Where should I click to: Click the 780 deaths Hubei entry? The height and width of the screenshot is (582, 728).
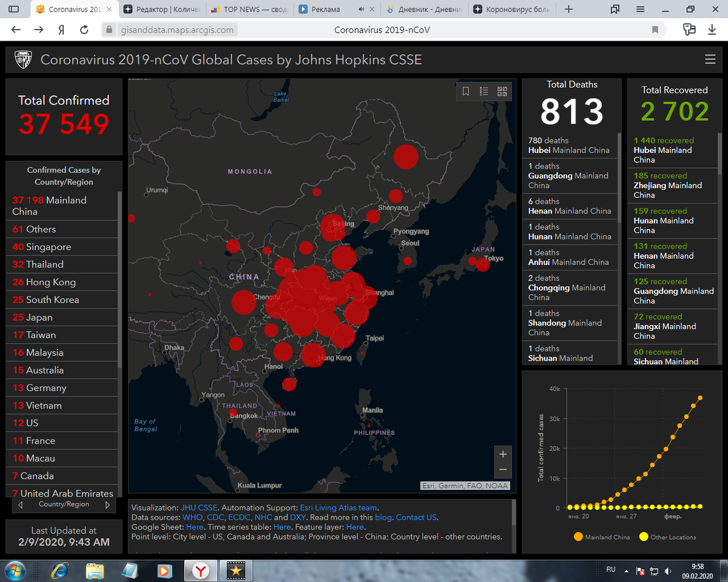(x=570, y=145)
